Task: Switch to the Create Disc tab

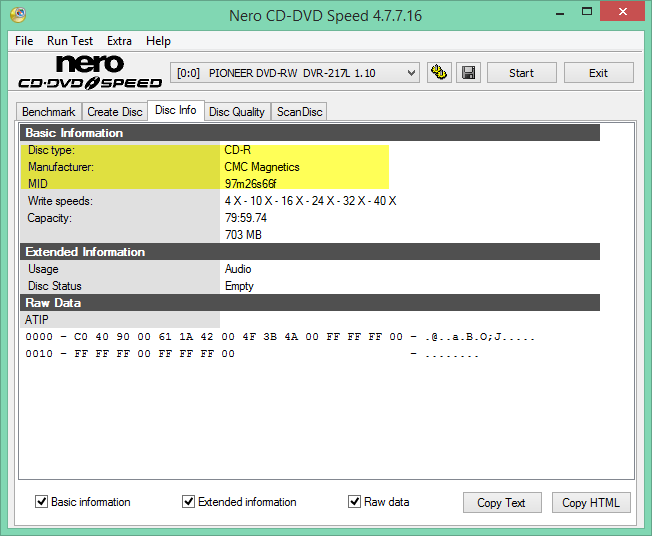Action: click(x=115, y=112)
